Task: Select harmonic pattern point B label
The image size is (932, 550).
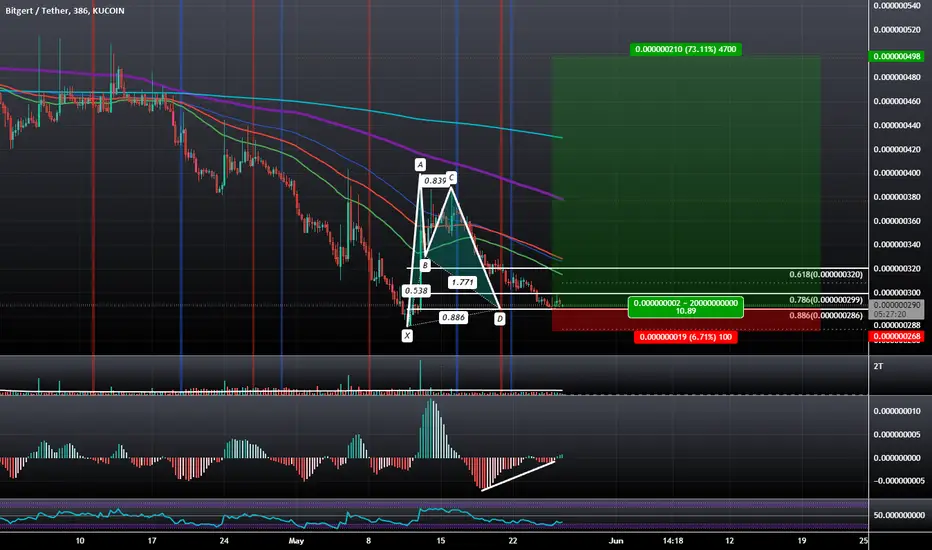Action: pyautogui.click(x=425, y=265)
